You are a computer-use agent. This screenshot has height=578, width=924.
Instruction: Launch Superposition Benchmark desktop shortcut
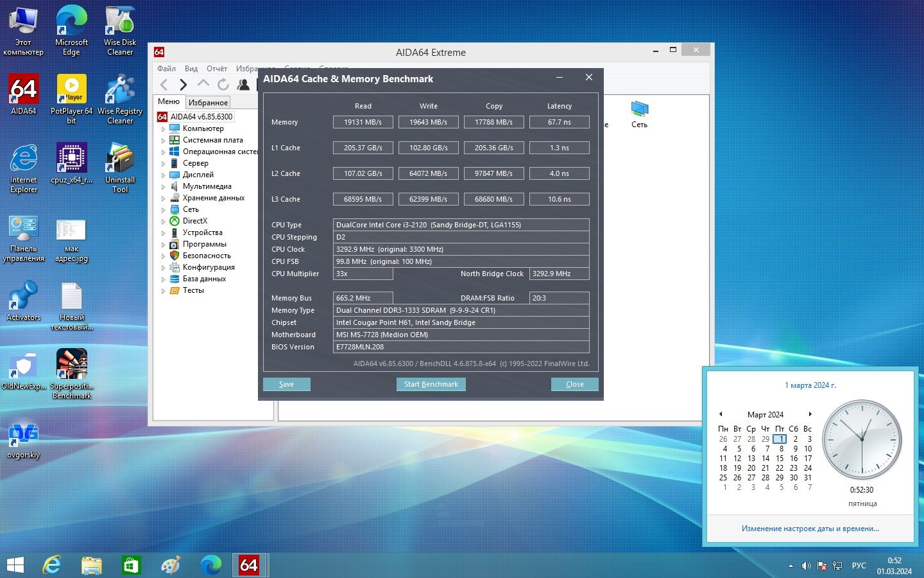click(x=72, y=374)
